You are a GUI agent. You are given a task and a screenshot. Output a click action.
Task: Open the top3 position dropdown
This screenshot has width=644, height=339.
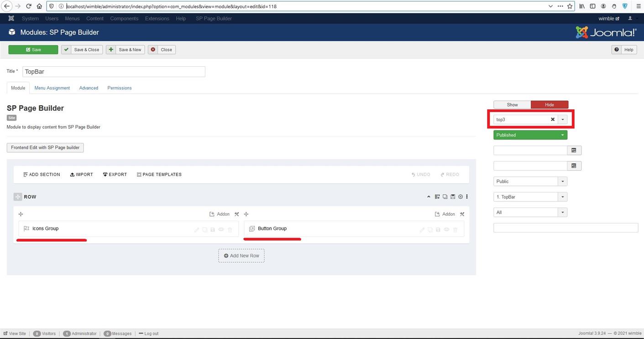563,120
